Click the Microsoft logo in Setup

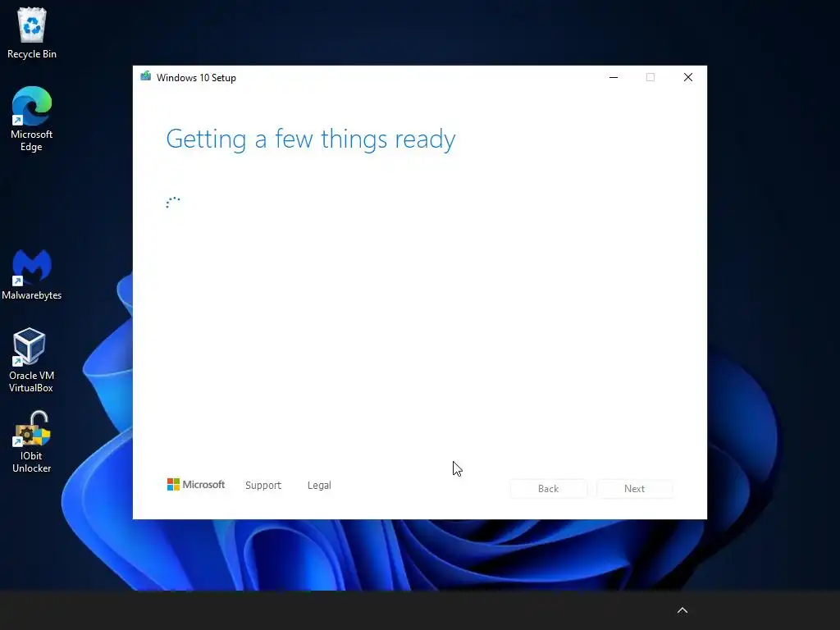coord(195,485)
